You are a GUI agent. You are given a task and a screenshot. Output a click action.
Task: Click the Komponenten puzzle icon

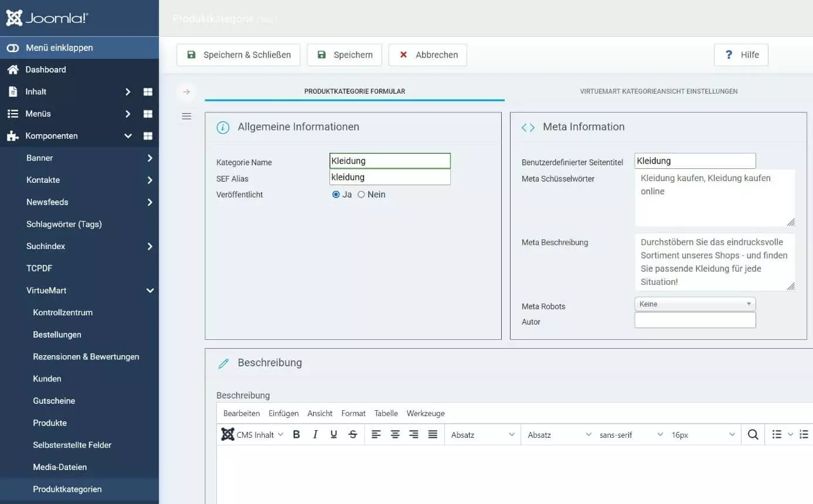12,136
